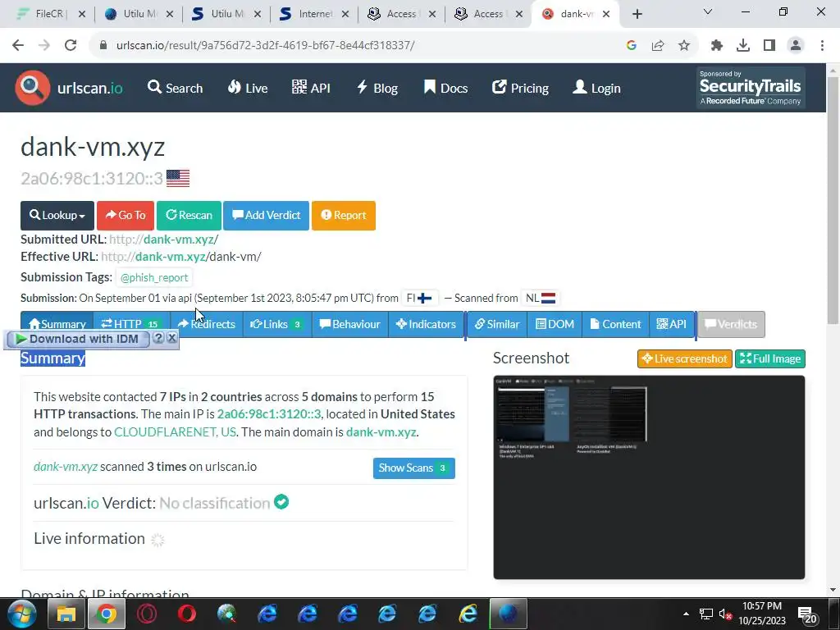Click the urlscan.io magnifier logo
The height and width of the screenshot is (630, 840).
33,87
